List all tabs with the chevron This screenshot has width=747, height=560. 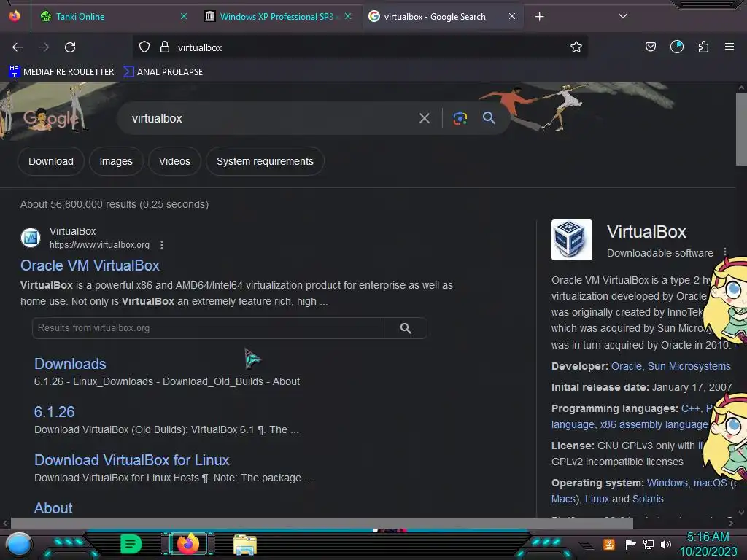coord(623,16)
